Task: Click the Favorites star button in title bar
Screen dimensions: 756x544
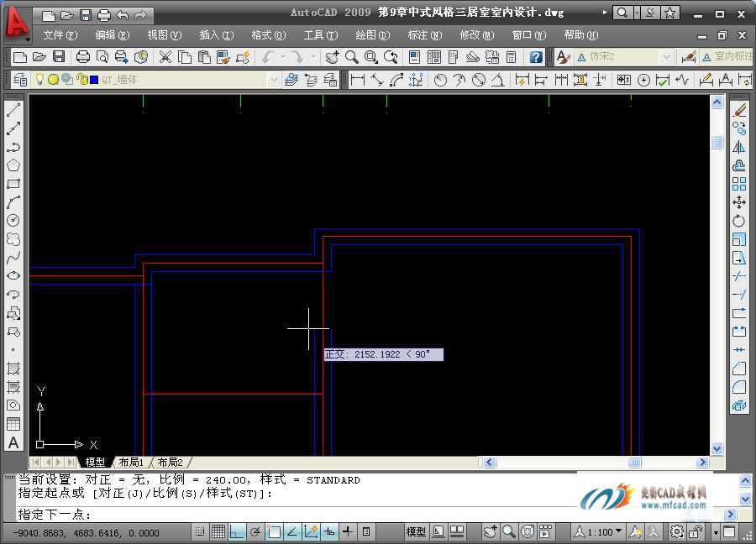Action: 669,13
